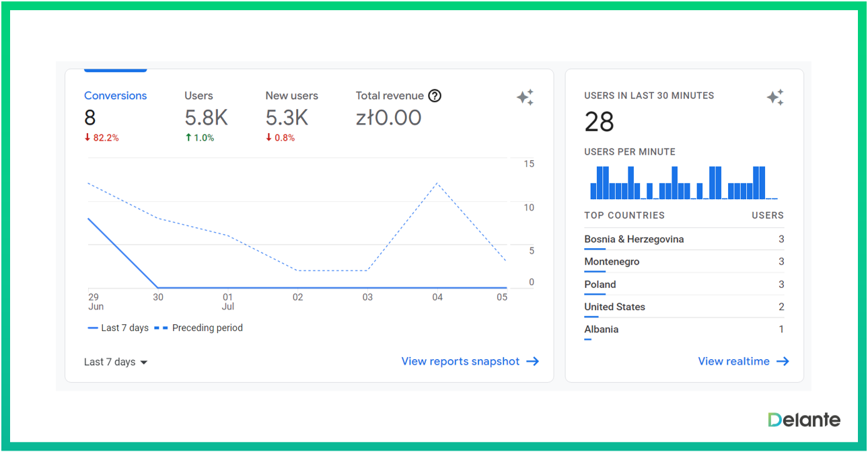Open the View realtime link

click(733, 361)
